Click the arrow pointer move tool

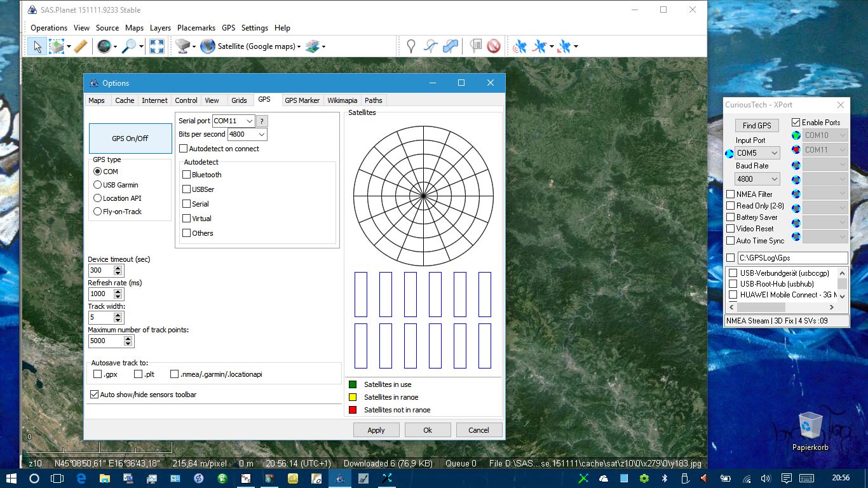(x=37, y=46)
